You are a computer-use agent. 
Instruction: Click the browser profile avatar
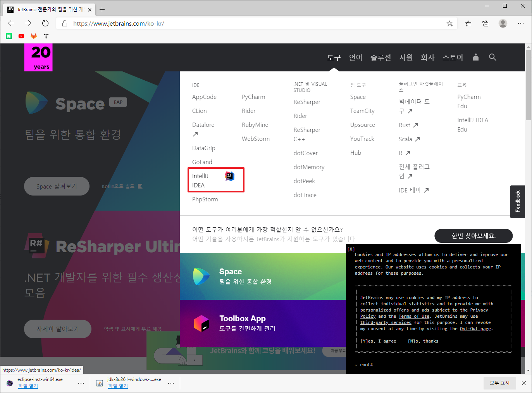click(503, 23)
